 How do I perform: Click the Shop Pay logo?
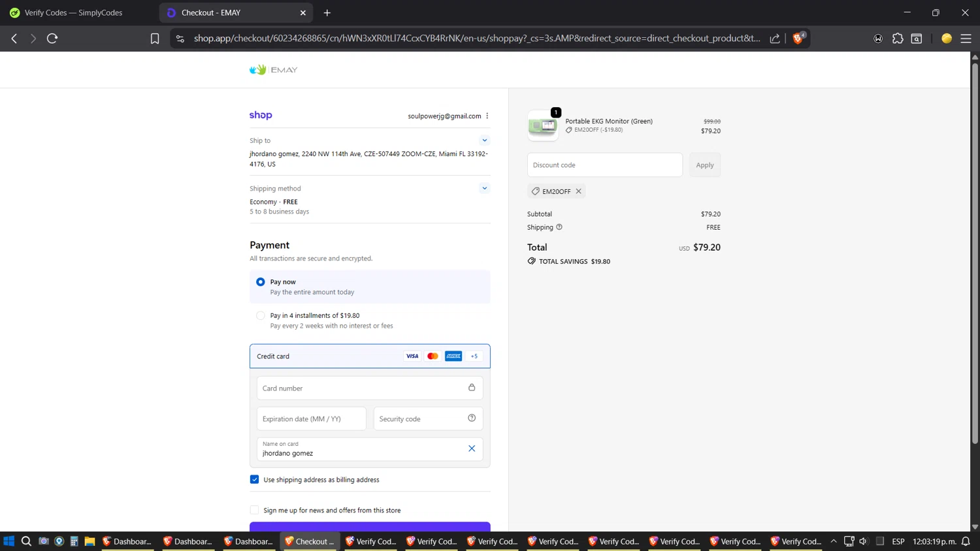pos(261,115)
